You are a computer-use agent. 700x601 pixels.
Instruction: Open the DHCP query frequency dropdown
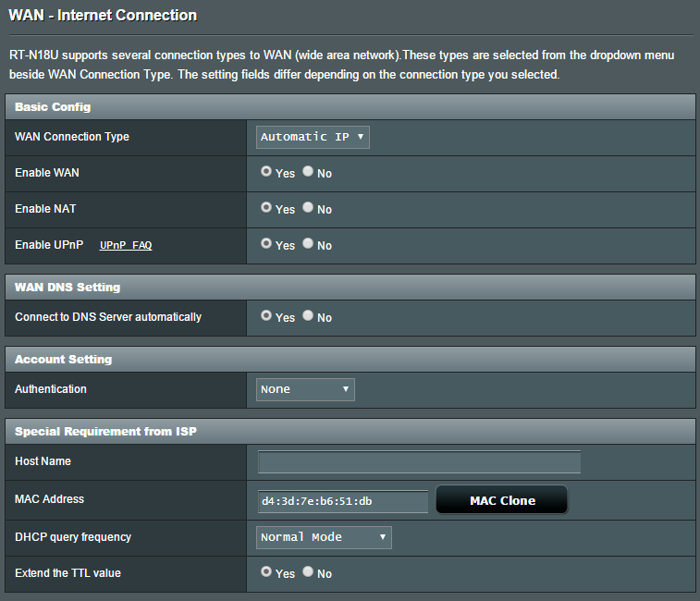[x=324, y=537]
